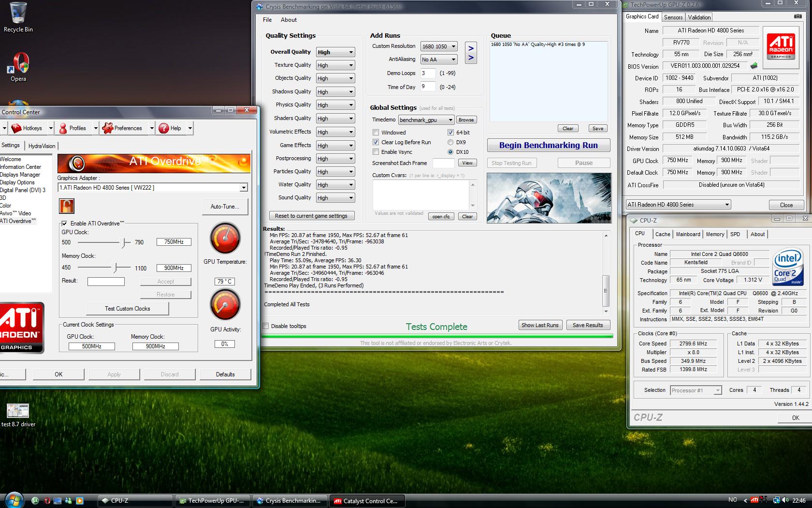Switch to Crysis Benchmarking taskbar button

[x=290, y=501]
